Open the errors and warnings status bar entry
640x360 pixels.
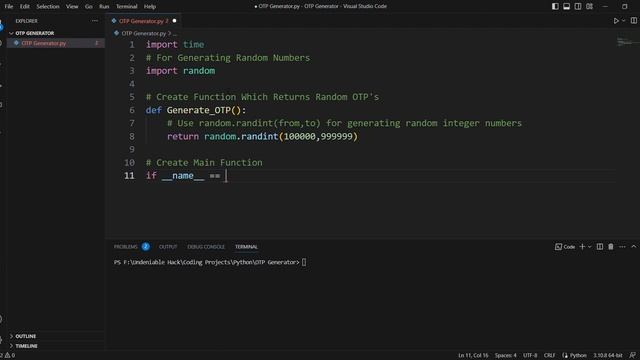[x=8, y=356]
